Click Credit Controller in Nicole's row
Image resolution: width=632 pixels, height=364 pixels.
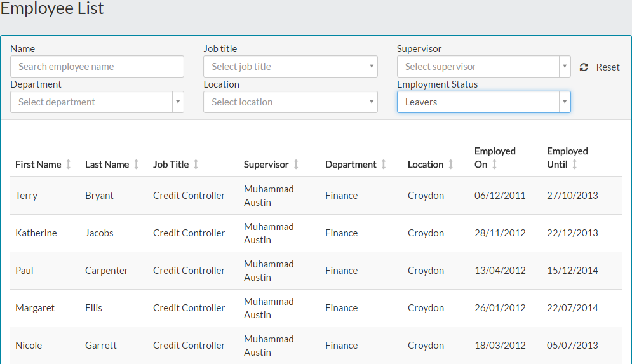pos(189,346)
